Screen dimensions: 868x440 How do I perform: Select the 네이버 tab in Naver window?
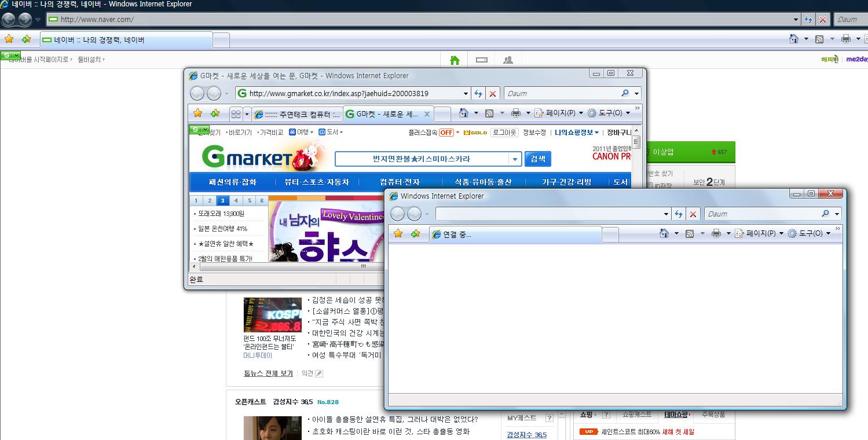coord(126,40)
